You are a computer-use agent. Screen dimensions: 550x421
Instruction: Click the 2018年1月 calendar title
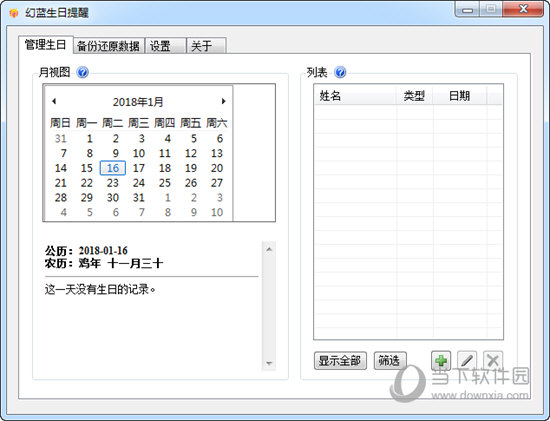coord(138,102)
